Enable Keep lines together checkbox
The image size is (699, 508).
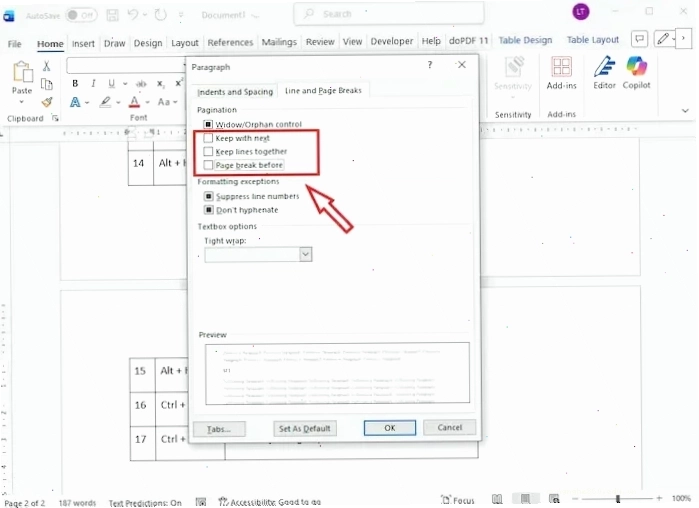coord(208,151)
